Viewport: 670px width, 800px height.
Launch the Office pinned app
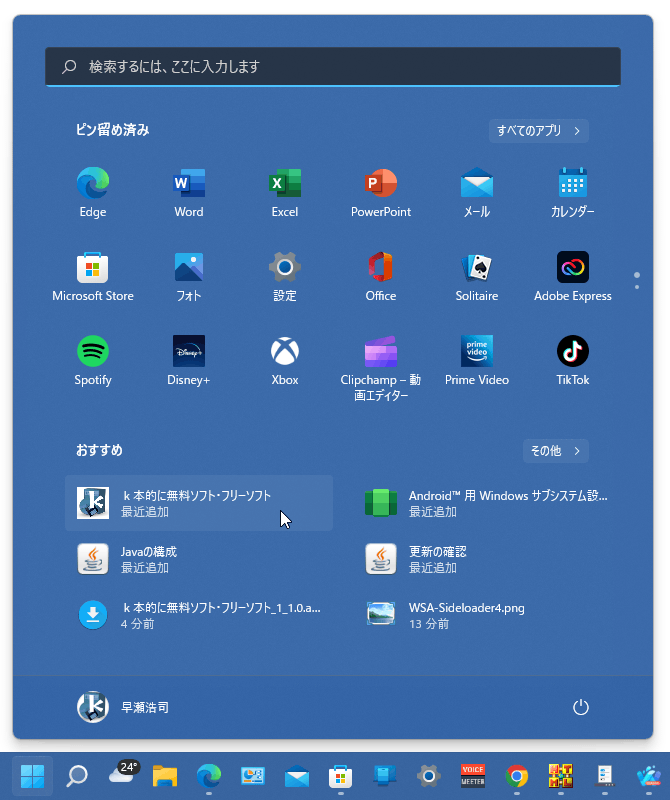[x=381, y=277]
